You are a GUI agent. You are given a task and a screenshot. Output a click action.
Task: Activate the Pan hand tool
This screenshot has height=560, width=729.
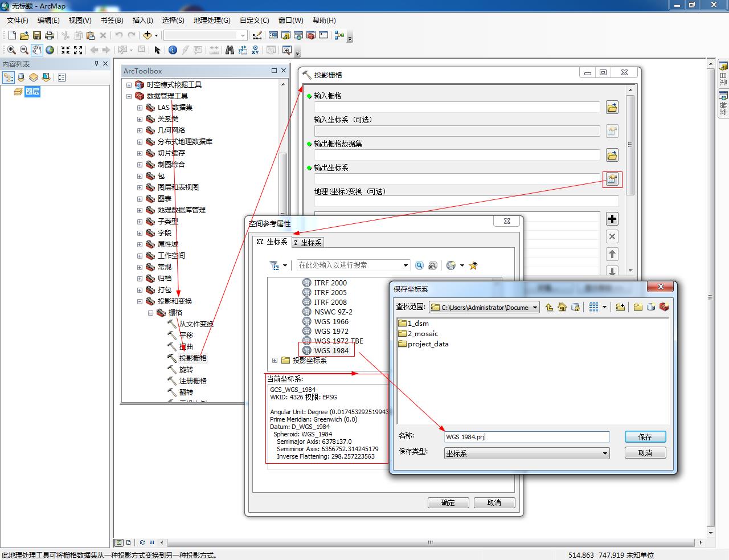(x=37, y=50)
